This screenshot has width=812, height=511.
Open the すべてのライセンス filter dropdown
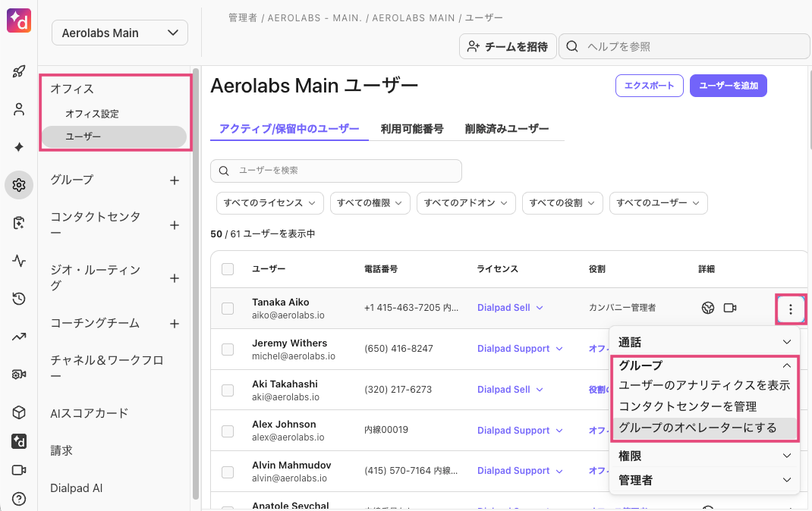click(x=270, y=202)
